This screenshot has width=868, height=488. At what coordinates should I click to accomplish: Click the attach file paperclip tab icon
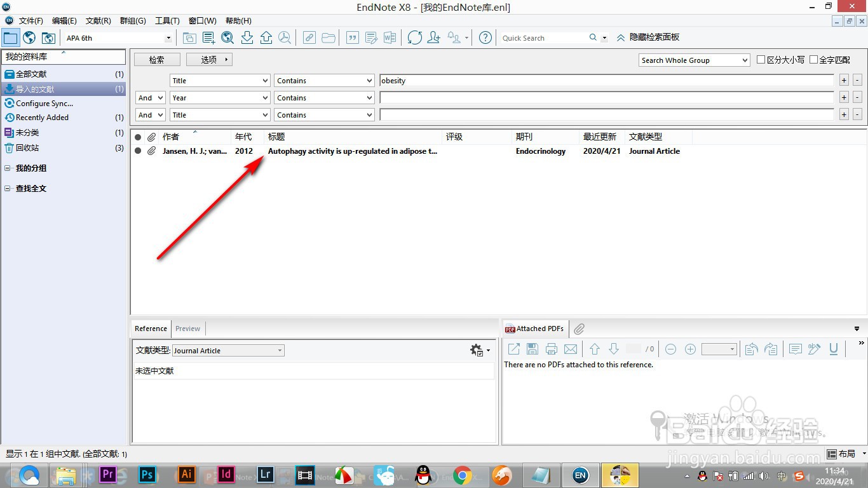pyautogui.click(x=579, y=329)
